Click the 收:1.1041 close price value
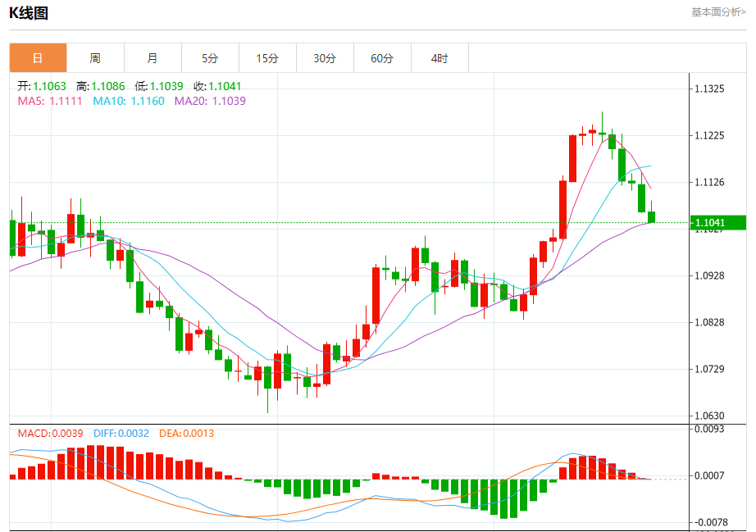The width and height of the screenshot is (756, 532). [x=217, y=86]
